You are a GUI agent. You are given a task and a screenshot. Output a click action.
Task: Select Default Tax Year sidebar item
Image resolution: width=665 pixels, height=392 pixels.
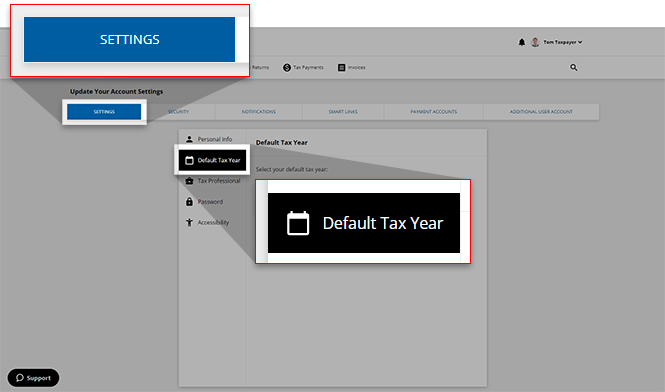coord(212,160)
